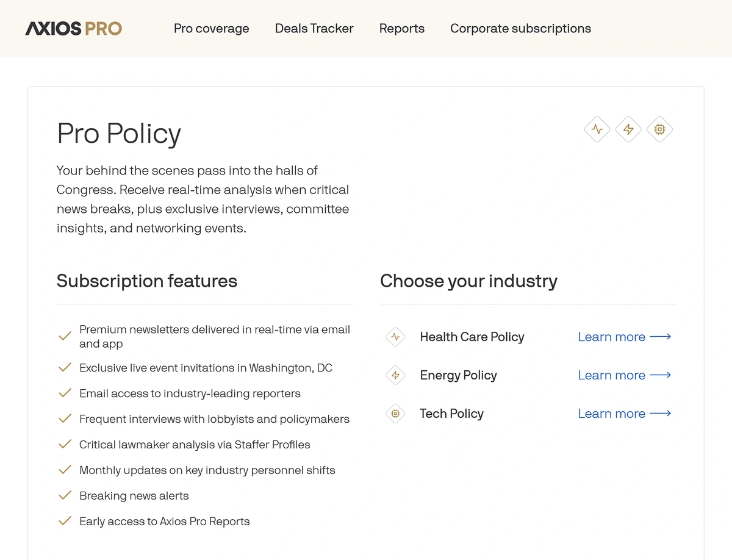The image size is (732, 560).
Task: Open Corporate subscriptions page
Action: [x=521, y=29]
